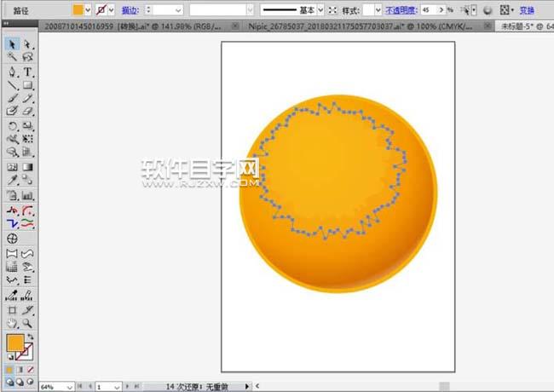The height and width of the screenshot is (392, 554).
Task: Choose the Rectangle tool
Action: click(27, 85)
